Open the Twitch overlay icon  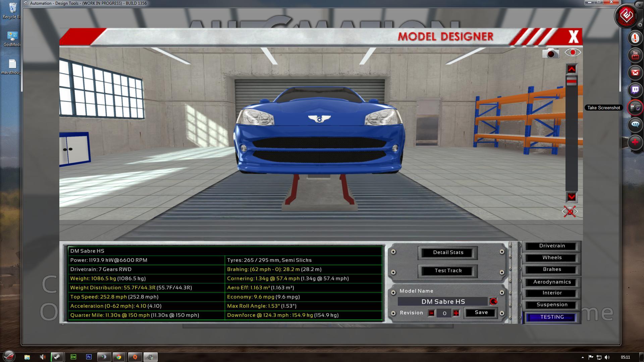635,90
